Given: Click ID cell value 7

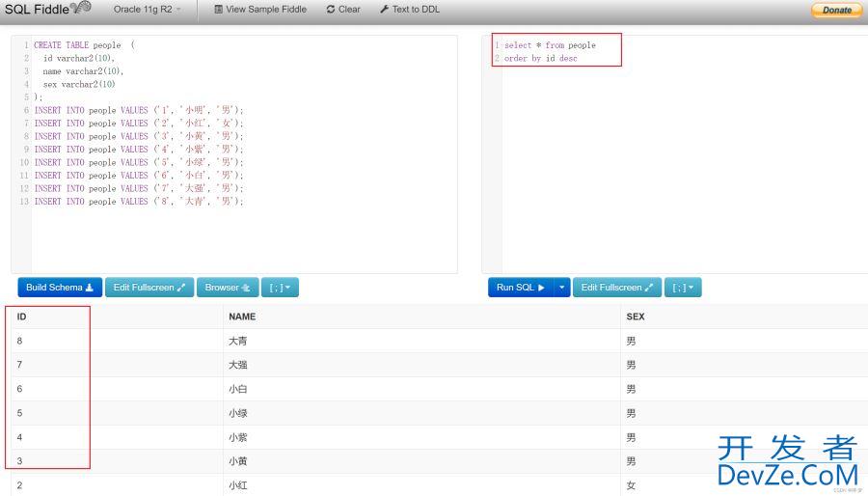Looking at the screenshot, I should point(117,365).
